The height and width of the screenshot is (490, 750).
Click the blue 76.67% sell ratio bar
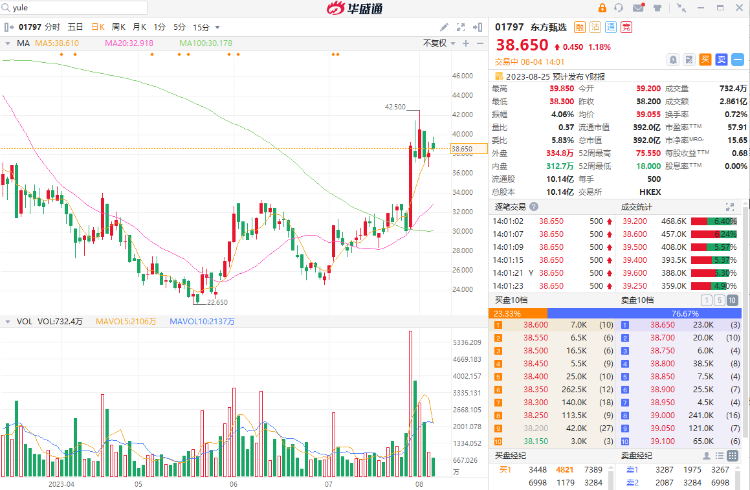(x=644, y=313)
